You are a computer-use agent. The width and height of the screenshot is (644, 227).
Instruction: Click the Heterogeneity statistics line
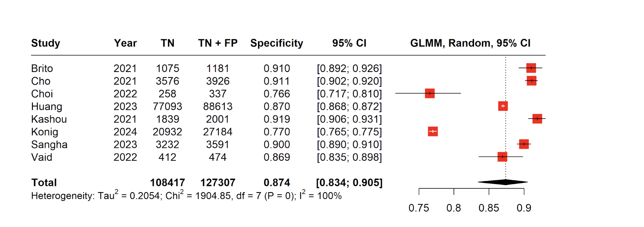point(186,196)
